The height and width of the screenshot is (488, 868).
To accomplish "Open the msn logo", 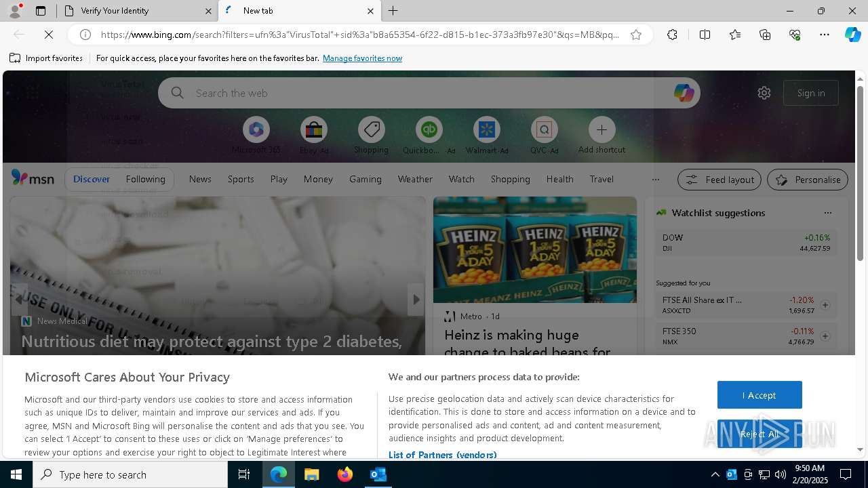I will [33, 178].
